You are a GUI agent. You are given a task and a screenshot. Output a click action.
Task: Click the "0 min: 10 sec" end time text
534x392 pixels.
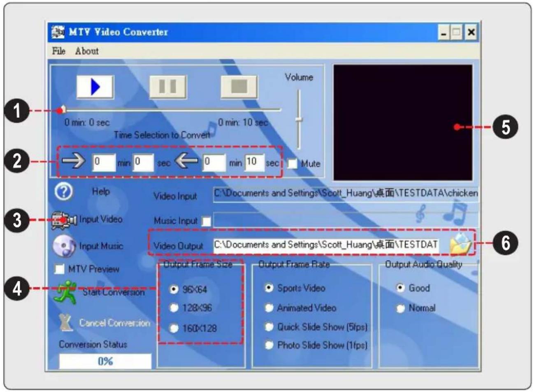243,122
